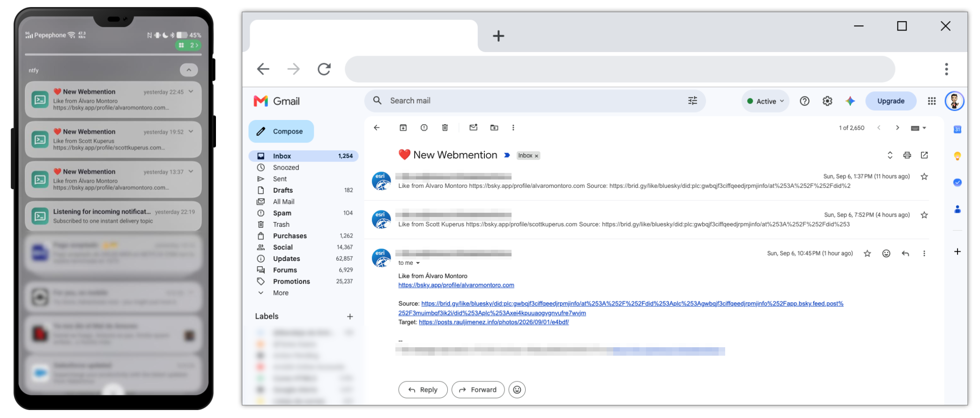Print all messages in the conversation
The width and height of the screenshot is (980, 418).
pyautogui.click(x=907, y=155)
